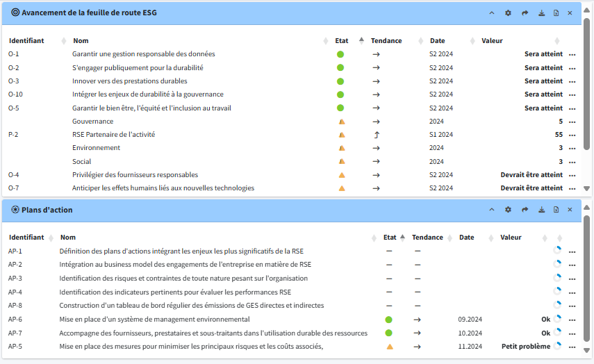Open three-dots menu for O-1 row
594x364 pixels.
coord(572,54)
